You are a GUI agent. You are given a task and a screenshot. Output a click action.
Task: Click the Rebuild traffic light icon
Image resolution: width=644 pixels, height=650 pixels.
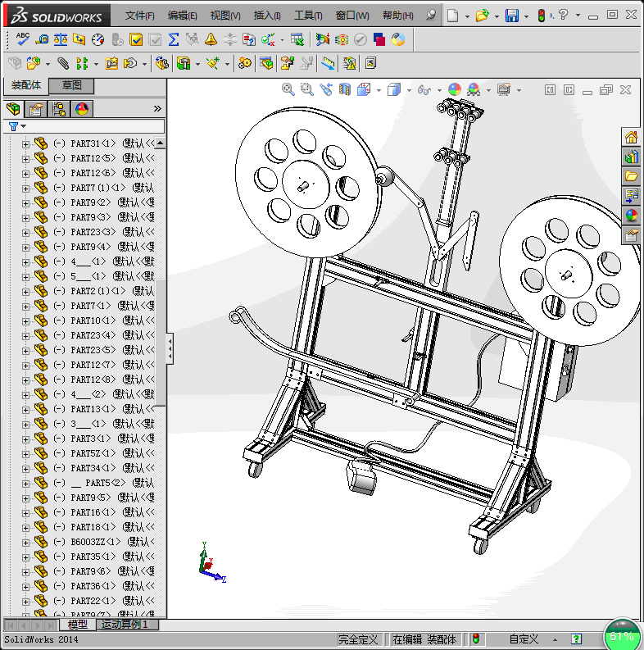[542, 16]
